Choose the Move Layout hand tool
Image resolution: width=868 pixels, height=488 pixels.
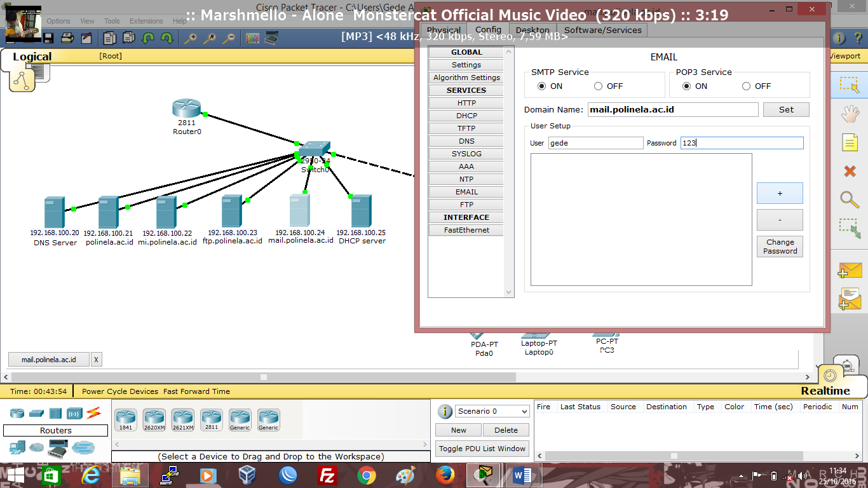[x=850, y=114]
